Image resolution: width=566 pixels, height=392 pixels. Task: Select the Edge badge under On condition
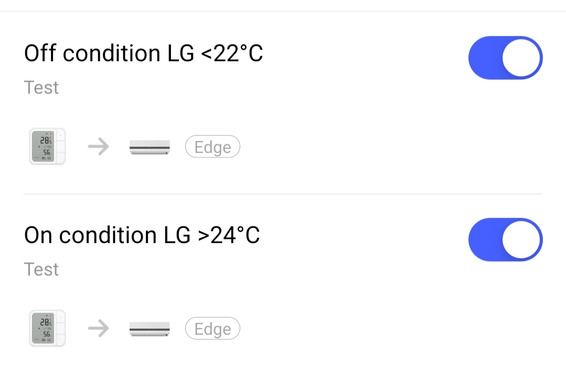[212, 329]
